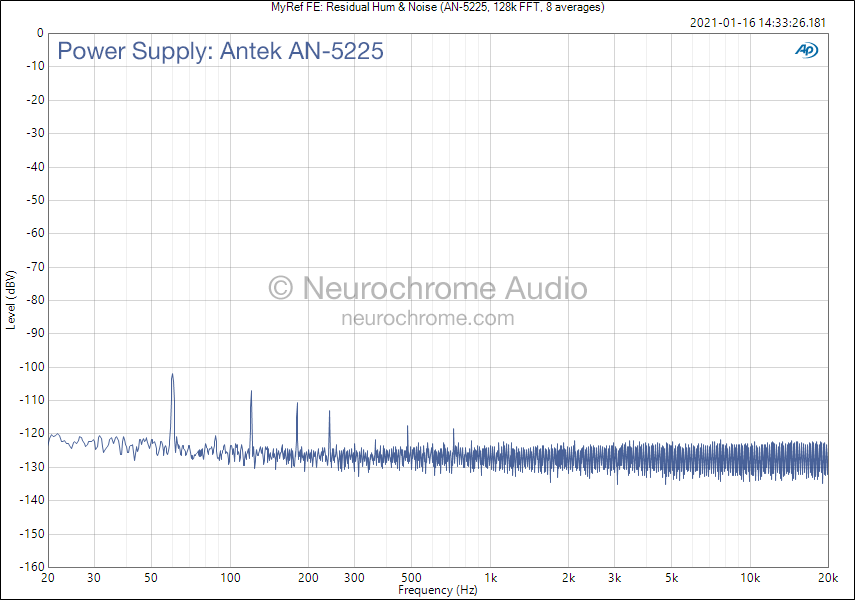Viewport: 855px width, 600px height.
Task: Click the '10k' frequency axis tick label
Action: (750, 578)
